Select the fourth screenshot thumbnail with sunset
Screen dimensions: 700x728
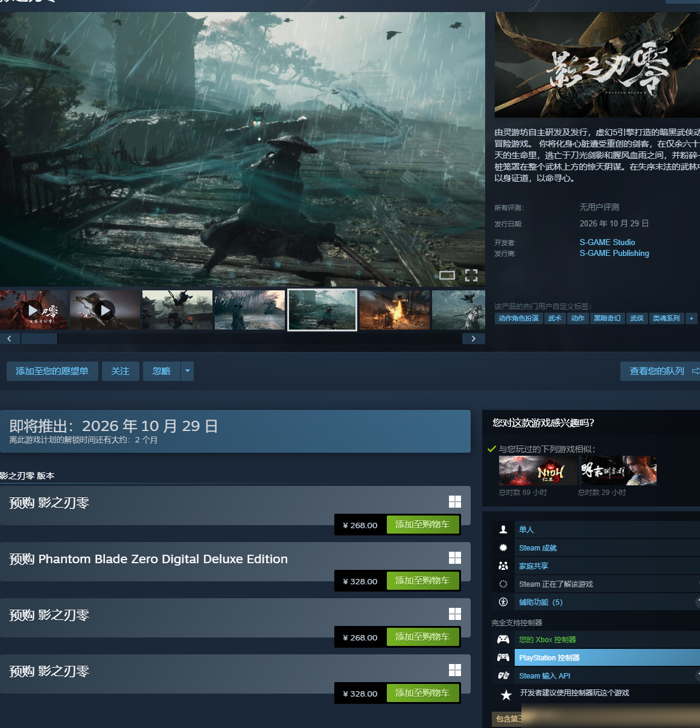pos(250,310)
